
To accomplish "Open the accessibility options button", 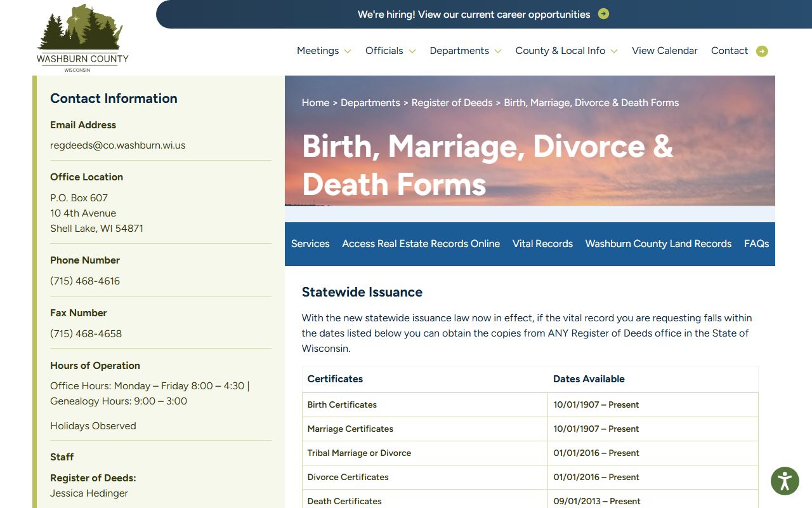I will tap(785, 481).
